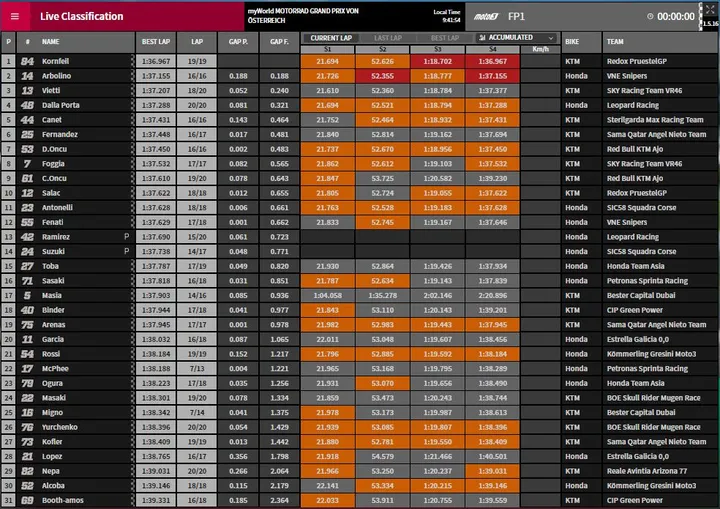Viewport: 720px width, 509px height.
Task: Toggle fullscreen with the expand arrows icon
Action: [x=710, y=10]
